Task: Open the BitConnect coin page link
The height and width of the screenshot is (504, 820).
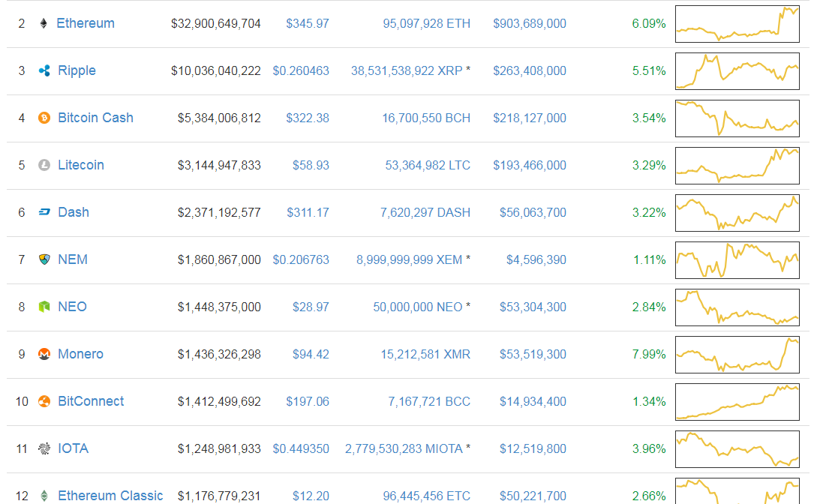Action: (91, 401)
